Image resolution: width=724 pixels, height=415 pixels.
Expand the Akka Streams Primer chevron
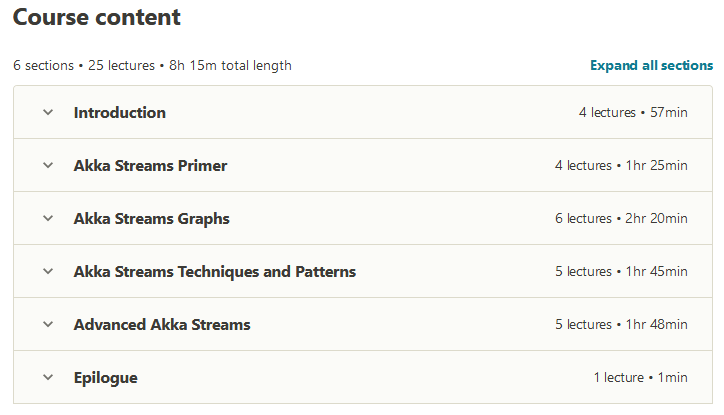(47, 165)
